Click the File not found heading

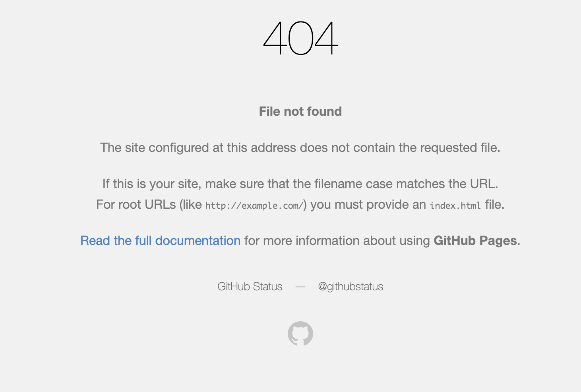click(x=300, y=111)
